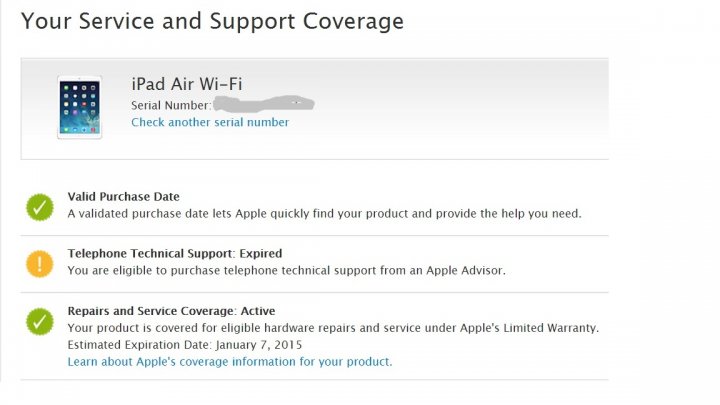Click the Valid Purchase Date heading

(124, 197)
